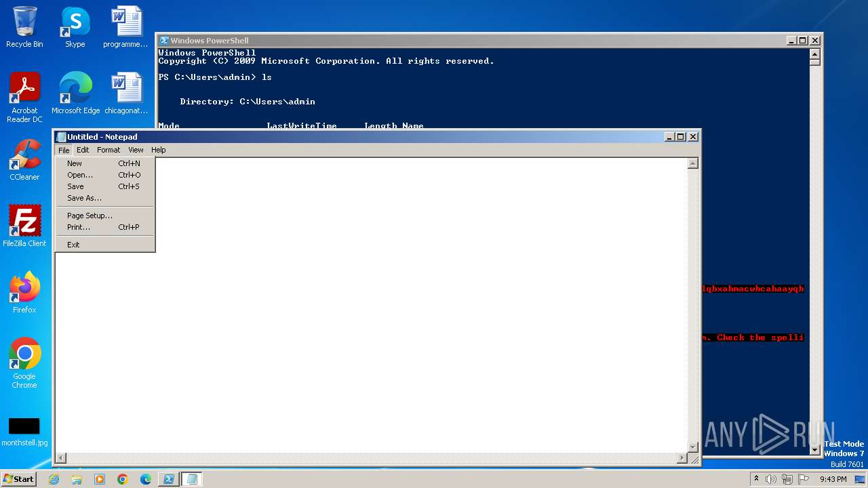
Task: Launch Skype from the desktop
Action: point(75,27)
